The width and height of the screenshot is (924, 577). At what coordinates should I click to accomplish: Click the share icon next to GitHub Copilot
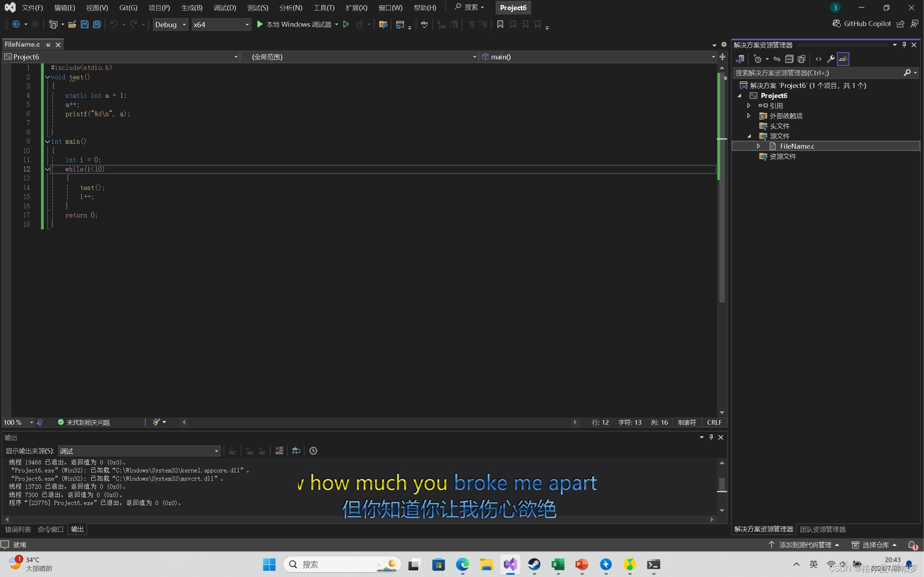(x=901, y=24)
